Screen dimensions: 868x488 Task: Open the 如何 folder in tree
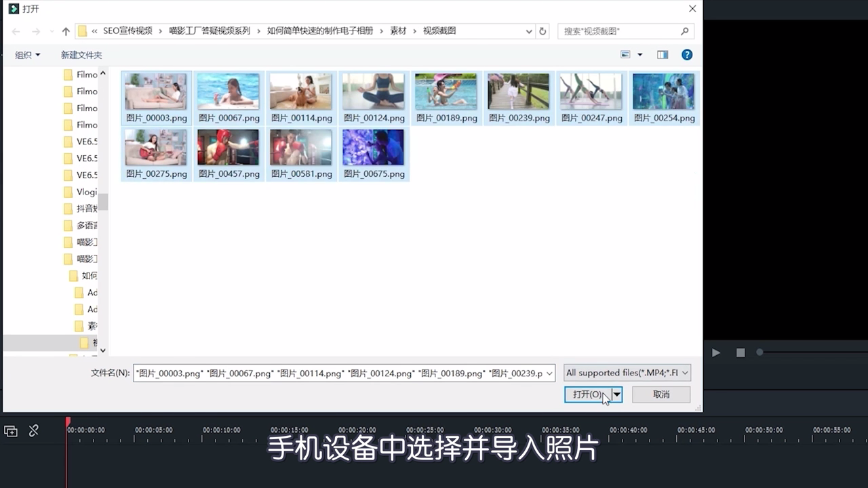pos(83,276)
